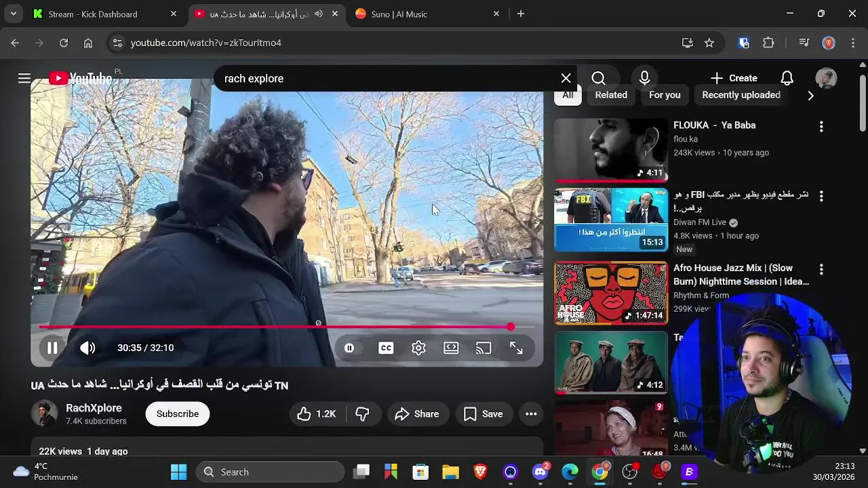The width and height of the screenshot is (868, 488).
Task: Select the Related filter chip
Action: coord(611,96)
